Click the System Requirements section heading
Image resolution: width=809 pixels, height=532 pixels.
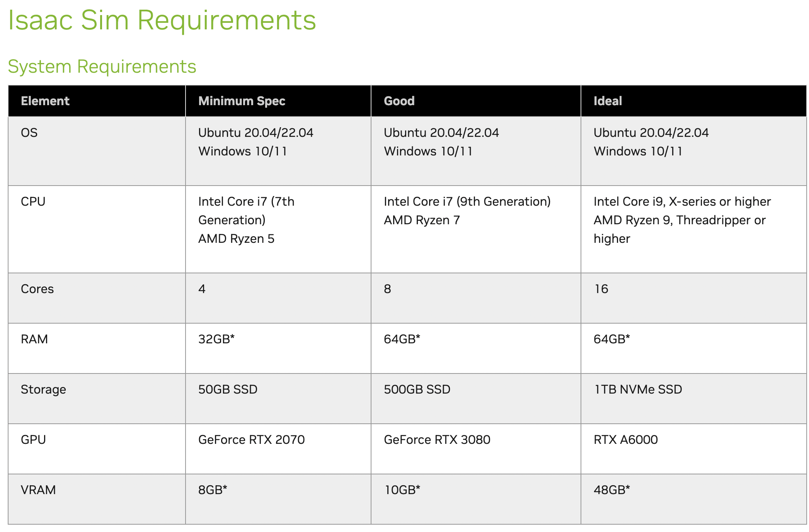[x=102, y=66]
